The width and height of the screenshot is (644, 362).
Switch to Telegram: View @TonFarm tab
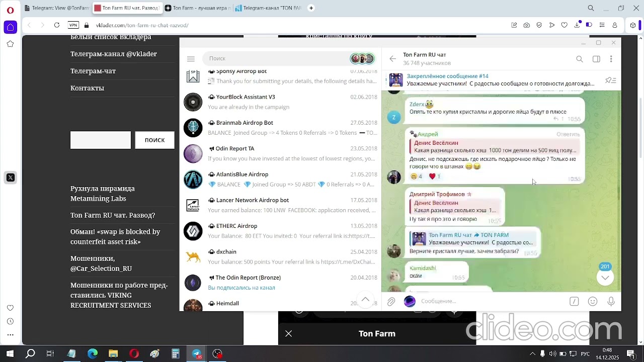[57, 8]
